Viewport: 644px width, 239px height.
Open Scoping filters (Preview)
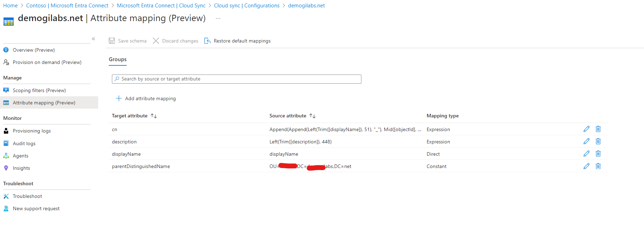pyautogui.click(x=39, y=90)
